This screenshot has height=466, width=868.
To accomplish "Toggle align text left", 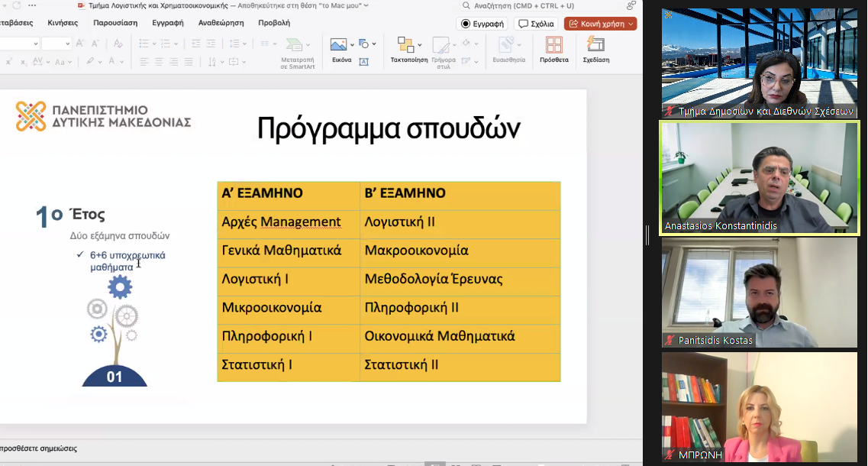I will [x=144, y=62].
